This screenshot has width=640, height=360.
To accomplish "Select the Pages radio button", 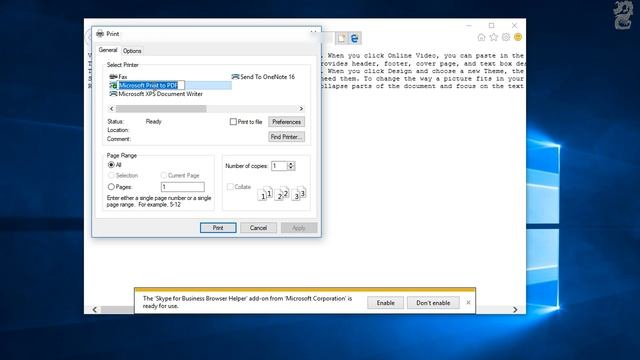I will point(111,187).
